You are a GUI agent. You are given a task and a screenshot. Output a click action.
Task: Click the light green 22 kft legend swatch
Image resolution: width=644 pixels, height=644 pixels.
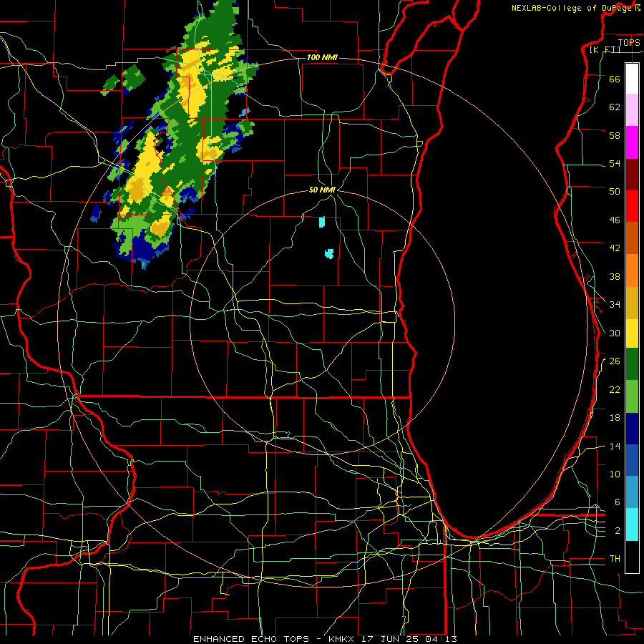632,396
